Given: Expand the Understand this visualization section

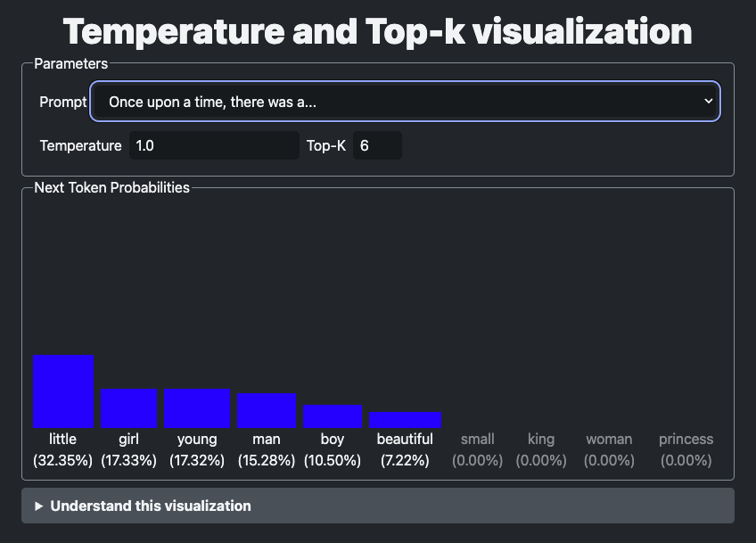Looking at the screenshot, I should pyautogui.click(x=150, y=506).
